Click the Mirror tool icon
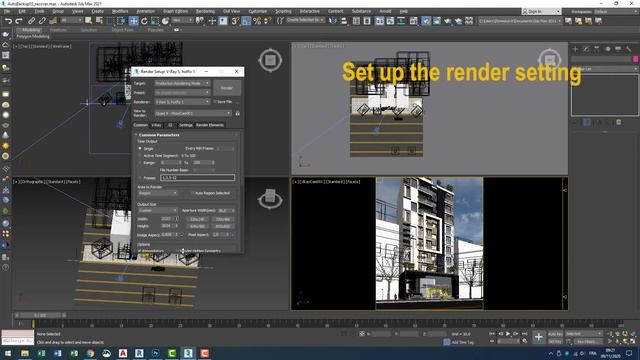This screenshot has height=360, width=640. tap(333, 21)
